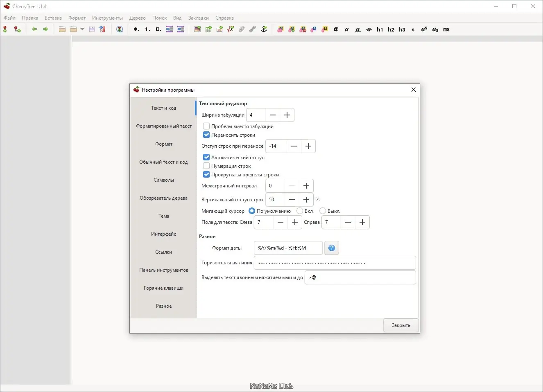Viewport: 543px width, 392px height.
Task: Decrease 'Вертикальный отступ строк' with minus
Action: (x=292, y=200)
